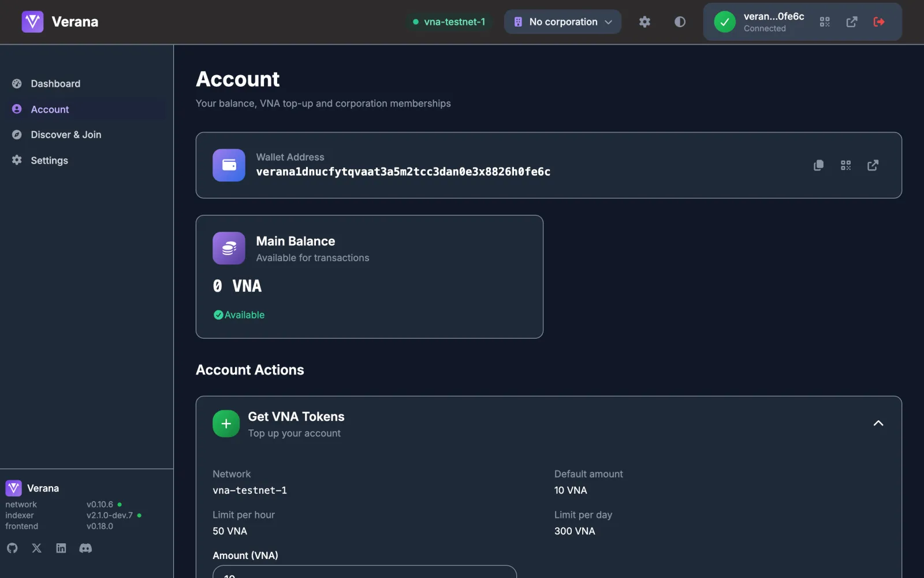Click the Verana logo in header

pos(32,22)
